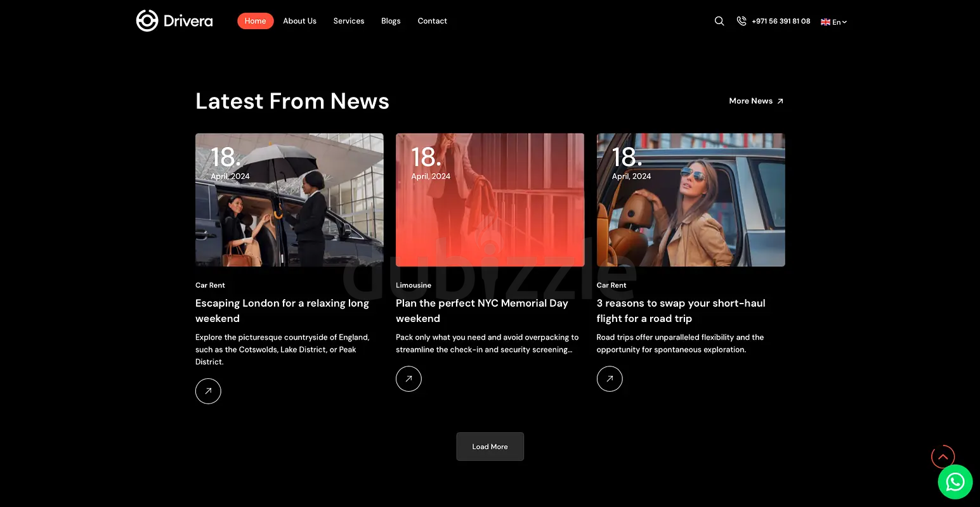The width and height of the screenshot is (980, 507).
Task: Click arrow icon under NYC Memorial Day article
Action: click(x=408, y=379)
